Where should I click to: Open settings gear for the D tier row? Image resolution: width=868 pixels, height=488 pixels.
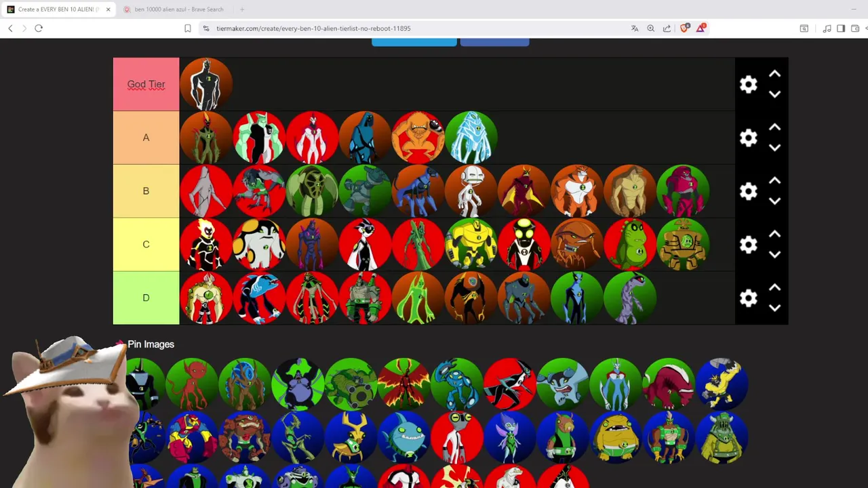pyautogui.click(x=748, y=298)
